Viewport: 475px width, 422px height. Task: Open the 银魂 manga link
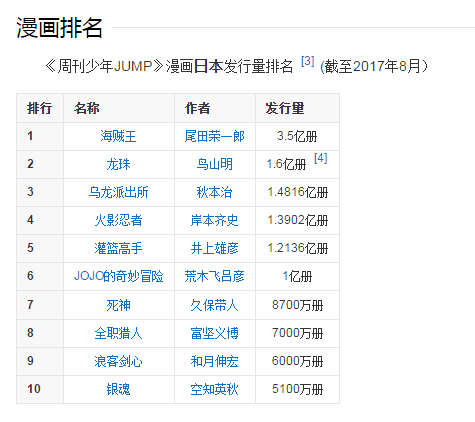[118, 389]
